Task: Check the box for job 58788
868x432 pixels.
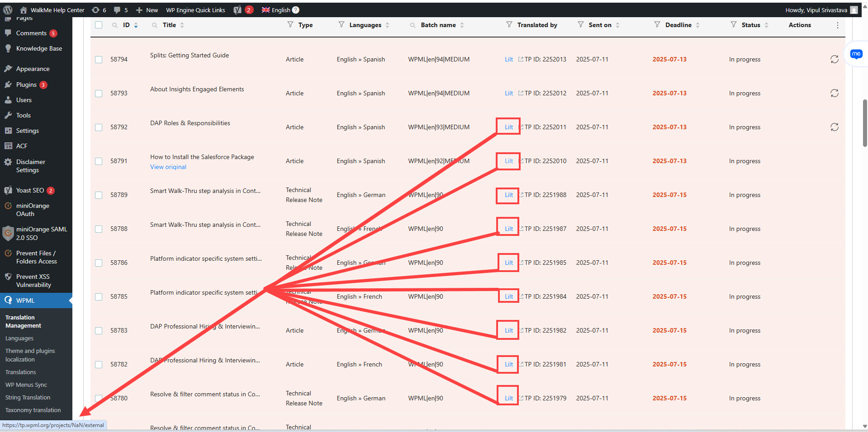Action: [x=99, y=229]
